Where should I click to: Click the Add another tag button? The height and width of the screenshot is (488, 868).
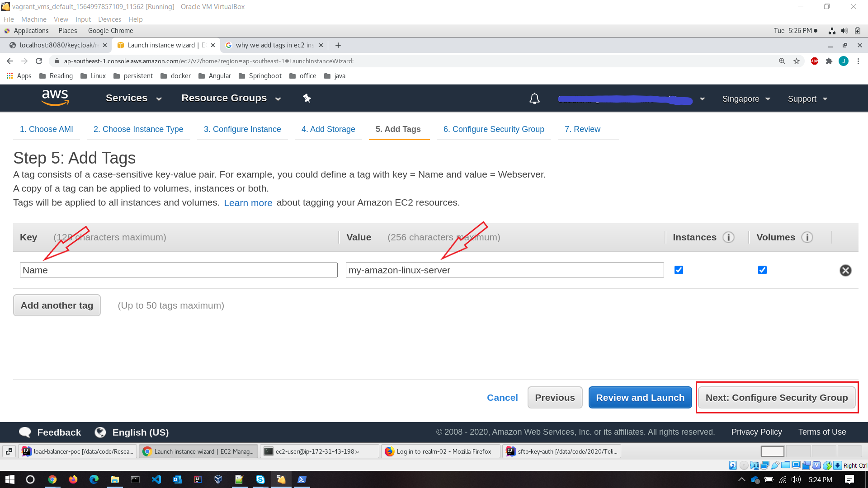(x=57, y=305)
